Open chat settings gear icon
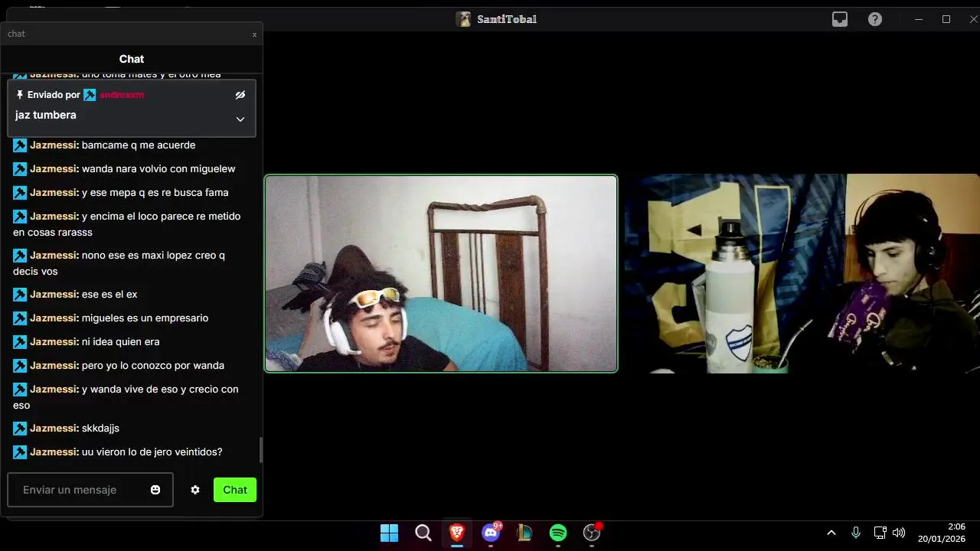 click(195, 490)
